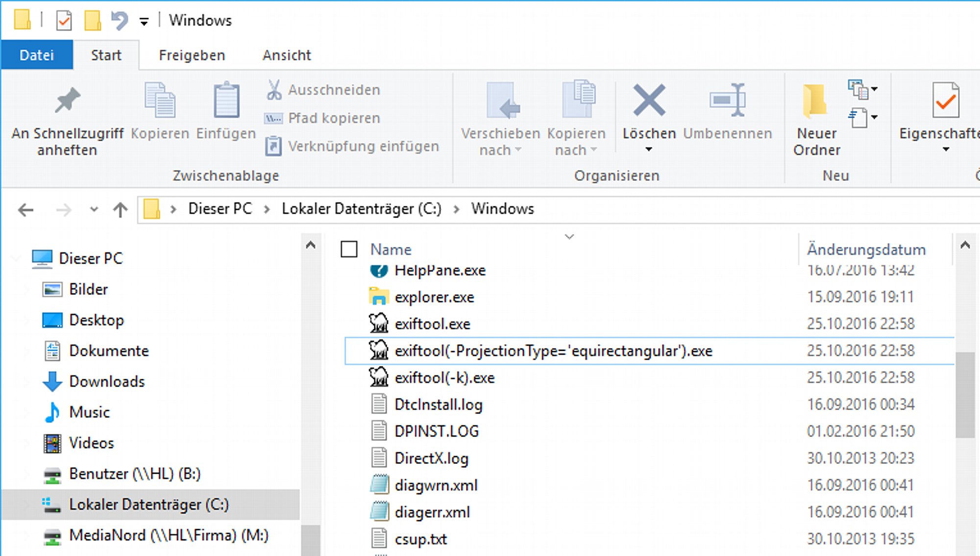The height and width of the screenshot is (556, 980).
Task: Click Dieser PC in the address bar
Action: [220, 209]
